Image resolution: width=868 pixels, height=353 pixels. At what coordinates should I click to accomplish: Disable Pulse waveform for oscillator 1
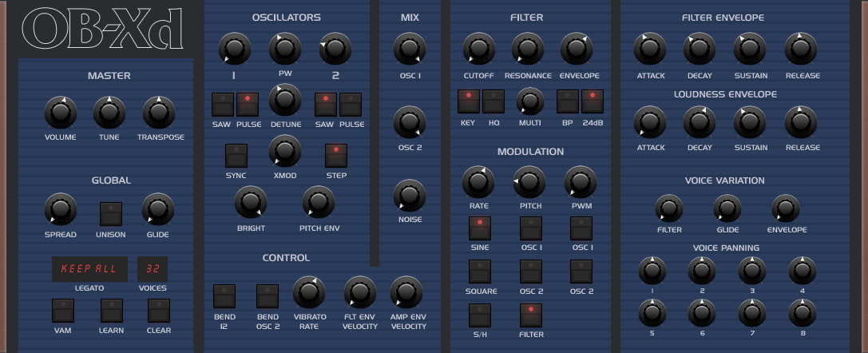(248, 105)
